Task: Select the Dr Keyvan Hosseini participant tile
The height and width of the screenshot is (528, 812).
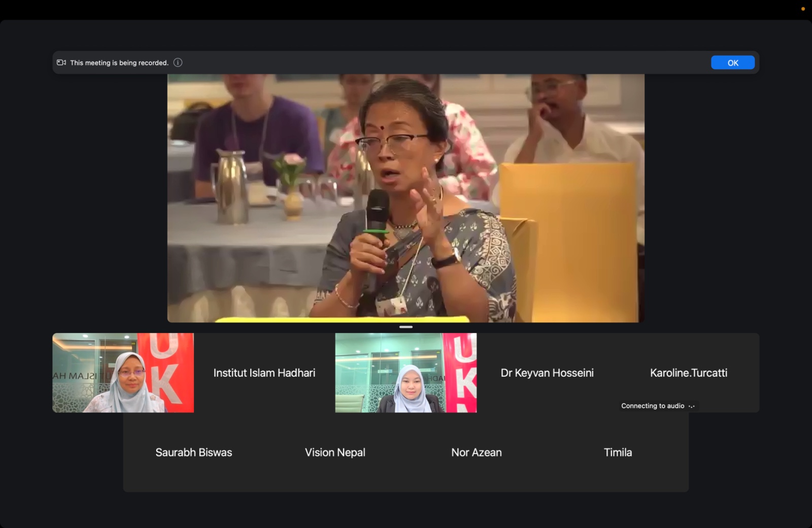Action: 547,373
